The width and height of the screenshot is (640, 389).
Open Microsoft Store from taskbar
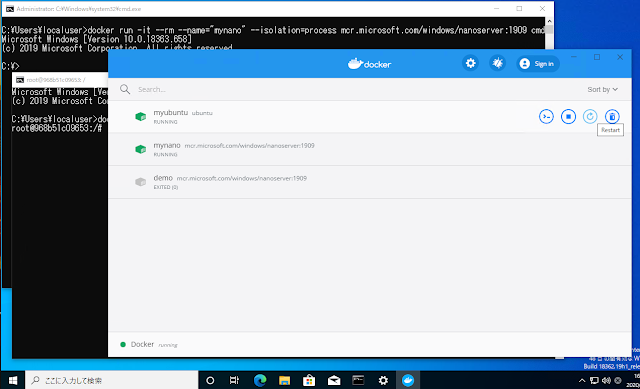point(309,380)
